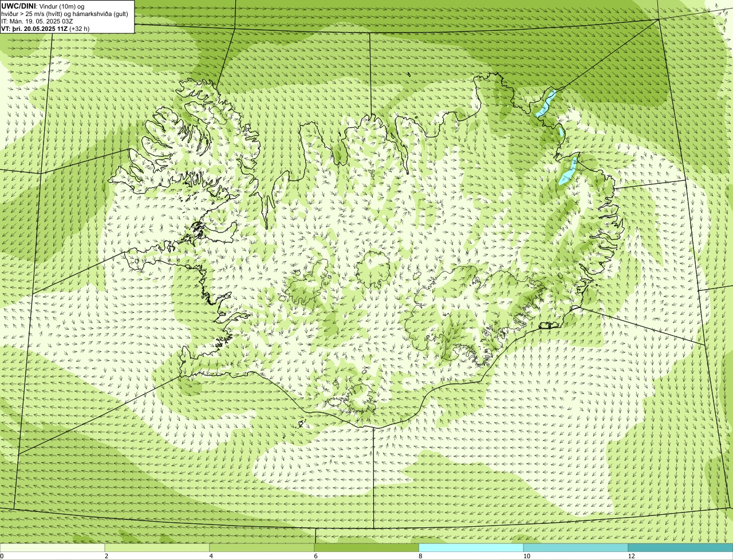
Task: Click the 8–10 m/s light cyan legend segment
Action: pyautogui.click(x=471, y=548)
